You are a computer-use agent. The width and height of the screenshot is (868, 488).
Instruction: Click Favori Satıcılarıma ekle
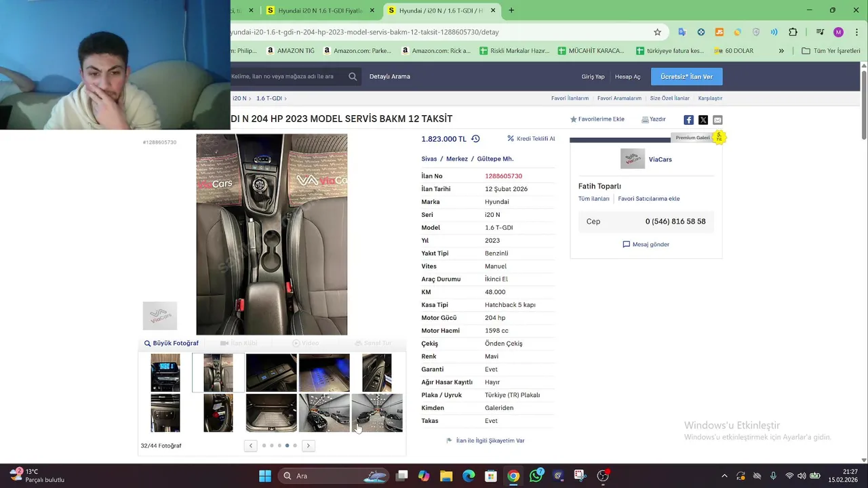[649, 199]
